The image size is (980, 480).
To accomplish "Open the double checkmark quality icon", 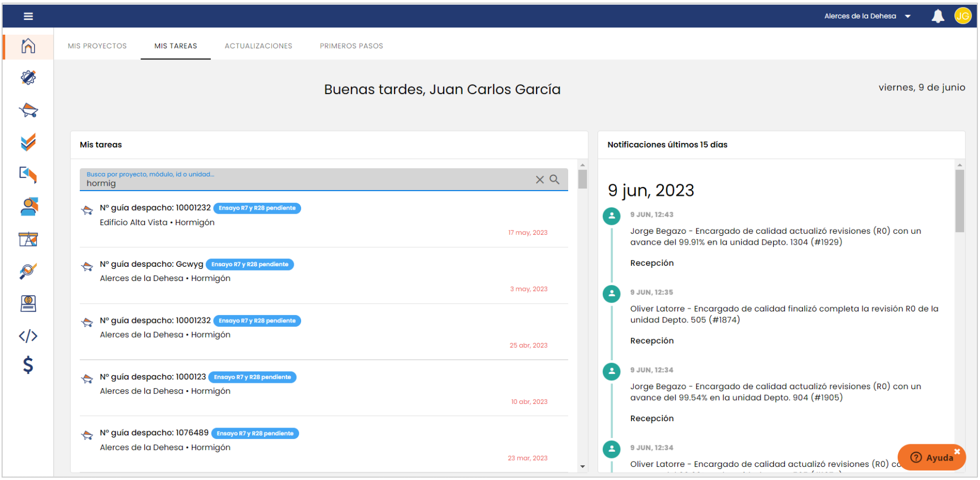I will pyautogui.click(x=28, y=142).
